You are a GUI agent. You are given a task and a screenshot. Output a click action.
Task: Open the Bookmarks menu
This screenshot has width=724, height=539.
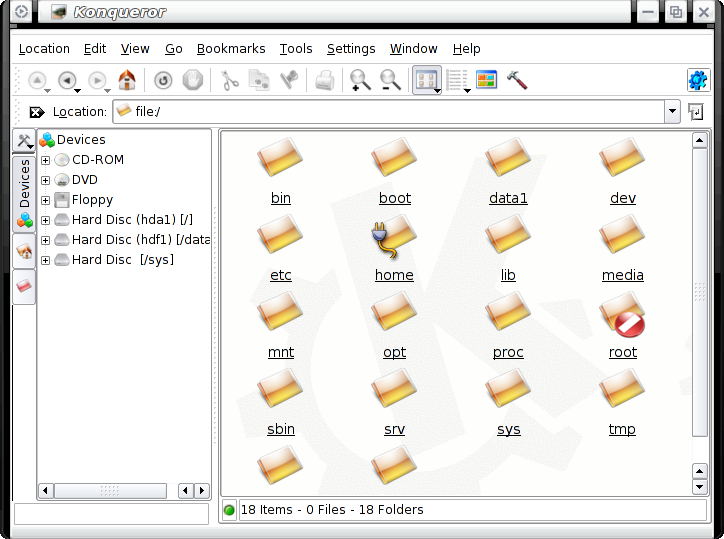pos(231,48)
